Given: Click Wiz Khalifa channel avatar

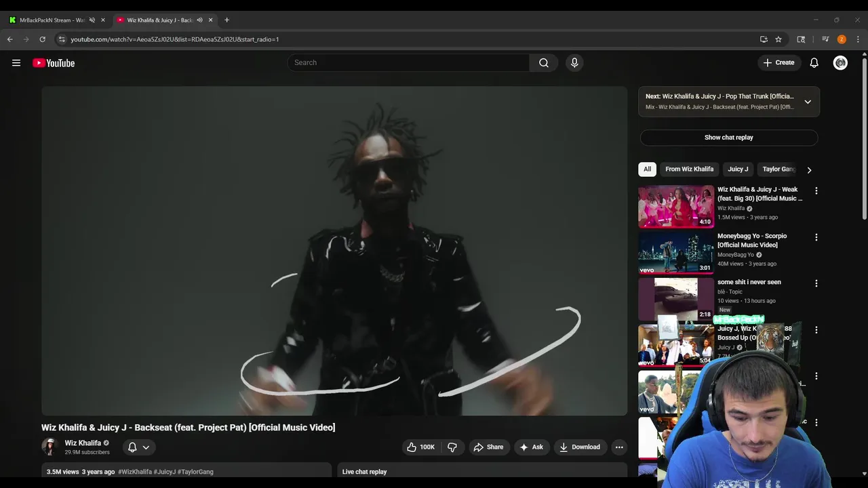Looking at the screenshot, I should tap(50, 447).
